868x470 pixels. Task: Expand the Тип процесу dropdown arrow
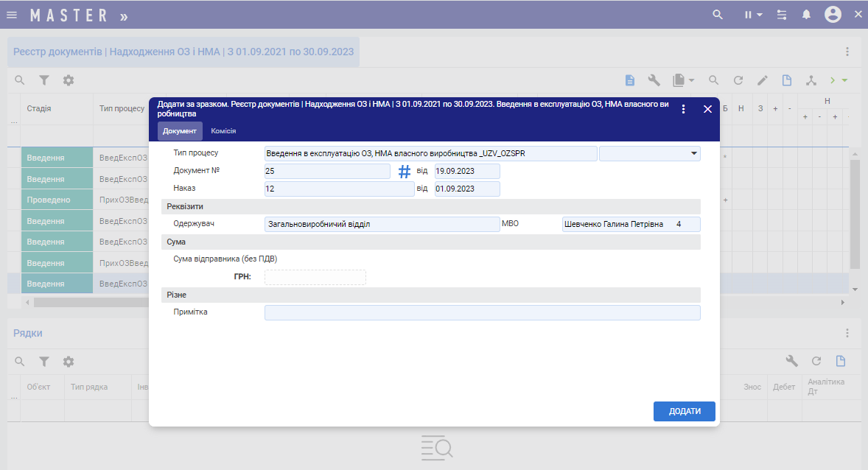coord(693,153)
